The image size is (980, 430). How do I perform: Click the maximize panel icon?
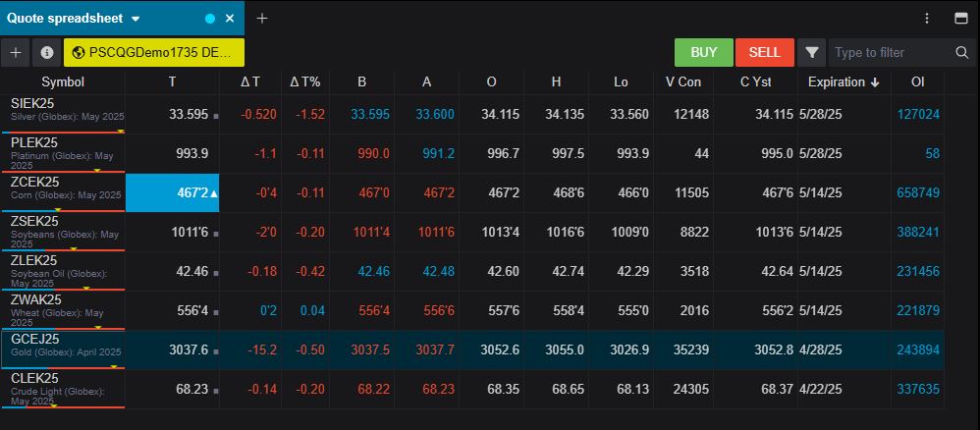(x=961, y=18)
